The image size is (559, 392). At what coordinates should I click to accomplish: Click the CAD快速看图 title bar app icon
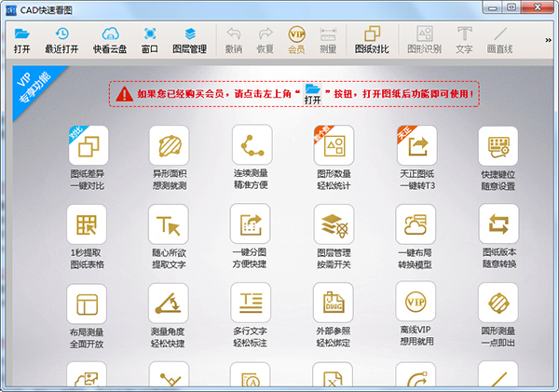(11, 10)
